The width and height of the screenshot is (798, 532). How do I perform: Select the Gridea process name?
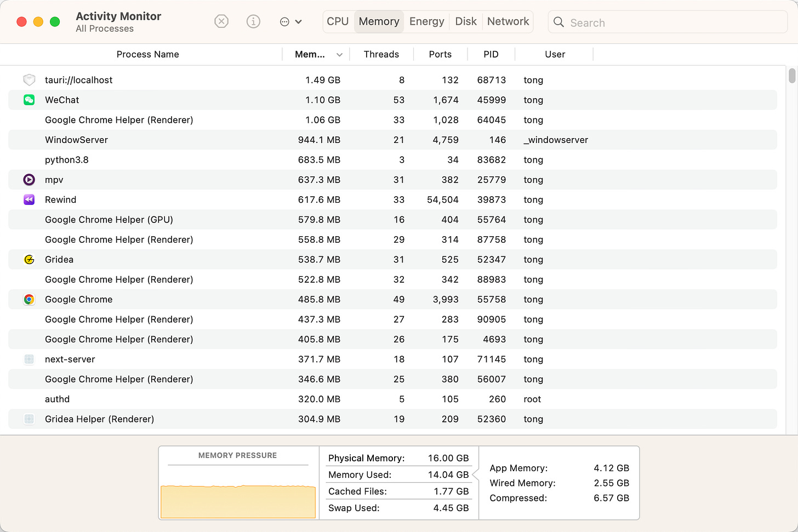(x=59, y=260)
